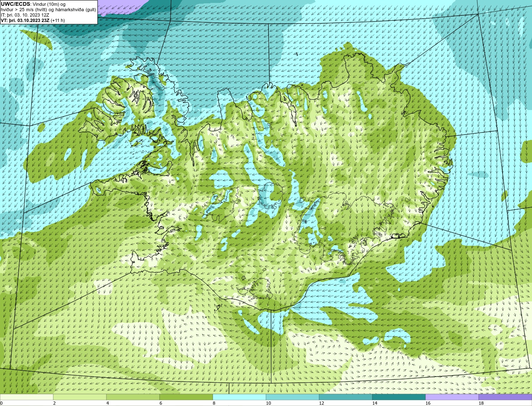
Task: Click the 6–8 m/s olive green legend swatch
Action: tap(186, 397)
